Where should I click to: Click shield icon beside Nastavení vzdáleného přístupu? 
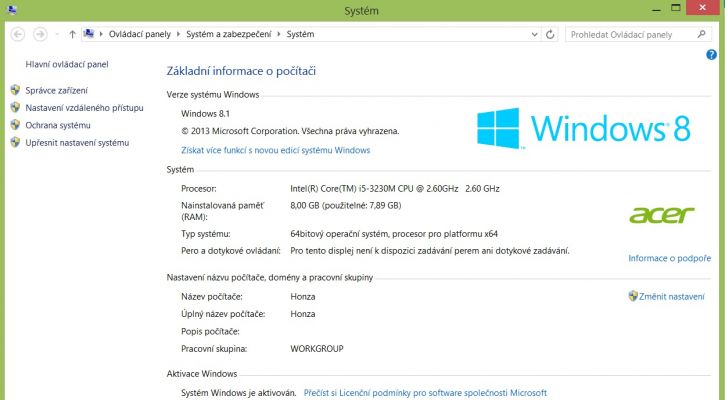15,108
